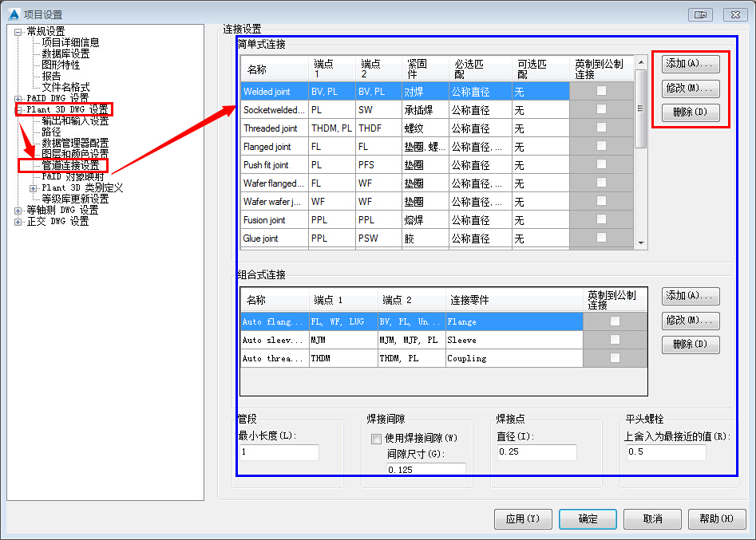Image resolution: width=756 pixels, height=540 pixels.
Task: Expand the P&ID DWG 设置 node
Action: (18, 99)
